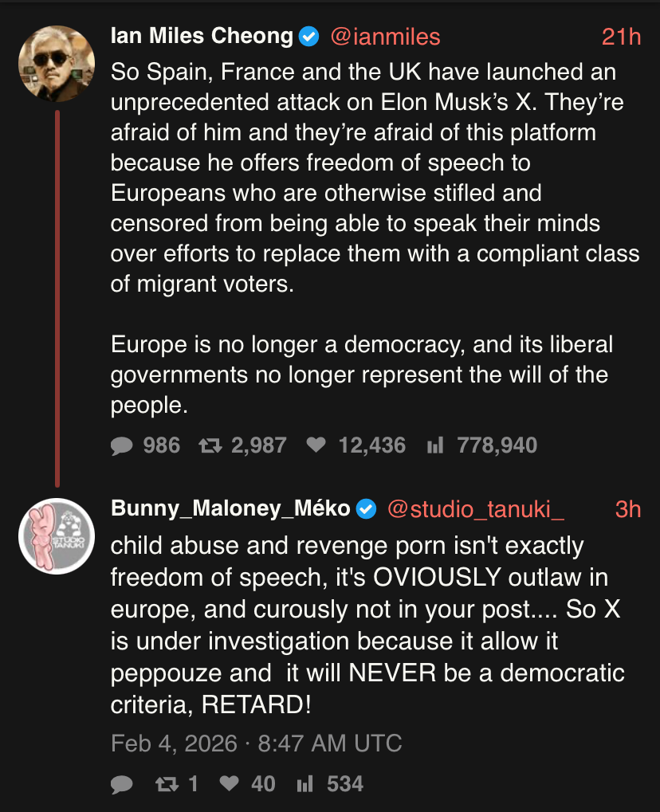Click the Feb 4, 2026 8:47 AM UTC date
Viewport: 660px width, 812px height.
[256, 743]
